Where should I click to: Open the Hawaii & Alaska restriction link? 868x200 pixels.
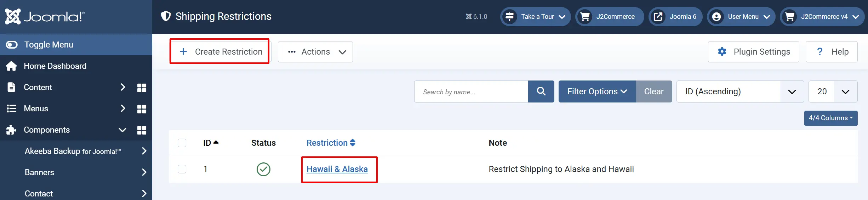(337, 169)
